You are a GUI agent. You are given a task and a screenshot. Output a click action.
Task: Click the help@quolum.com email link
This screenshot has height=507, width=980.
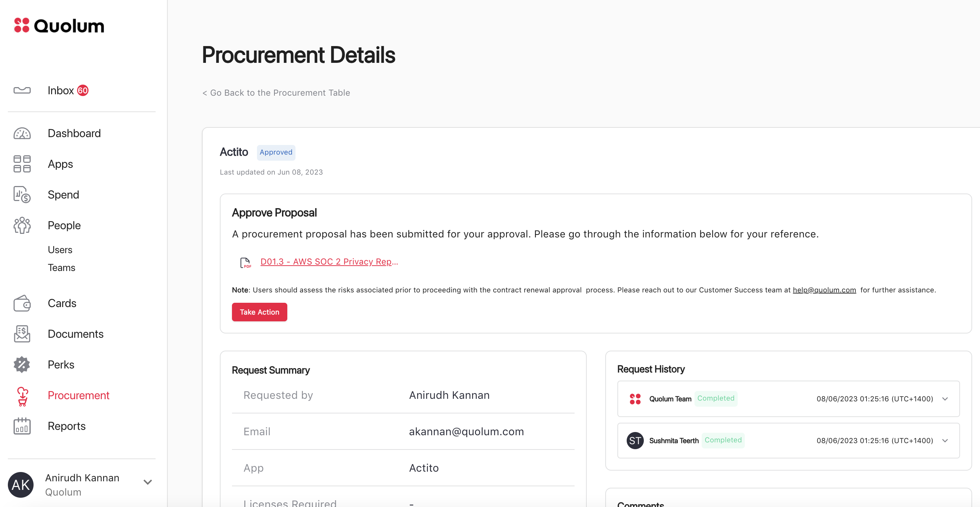click(x=824, y=290)
